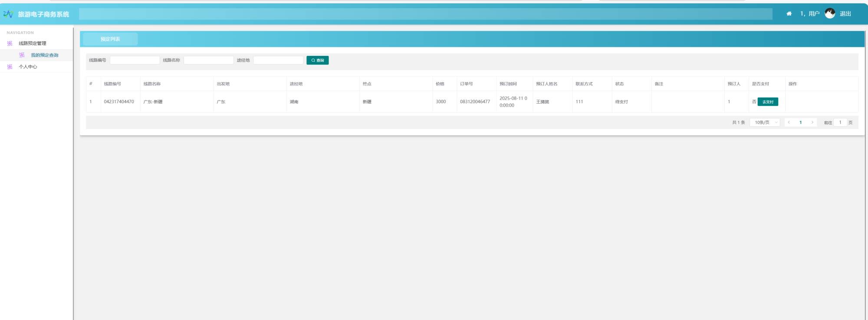The width and height of the screenshot is (868, 320).
Task: Click the icon beside 我的预定查询
Action: pos(22,55)
